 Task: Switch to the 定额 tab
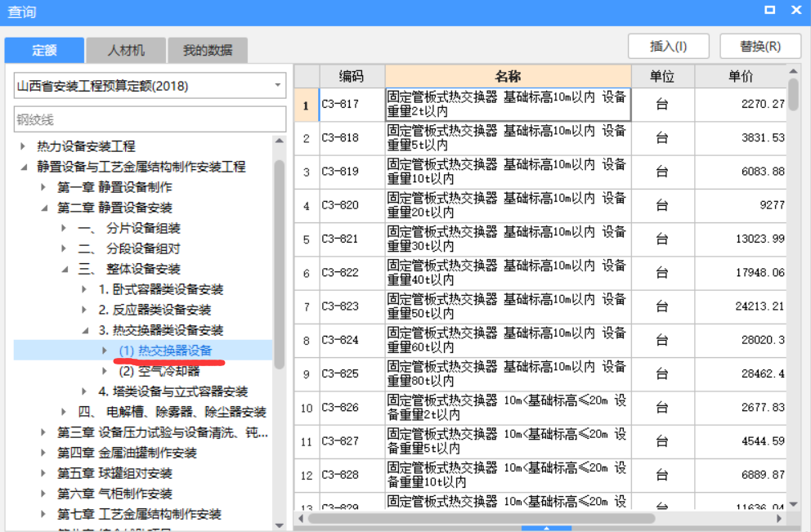[44, 50]
